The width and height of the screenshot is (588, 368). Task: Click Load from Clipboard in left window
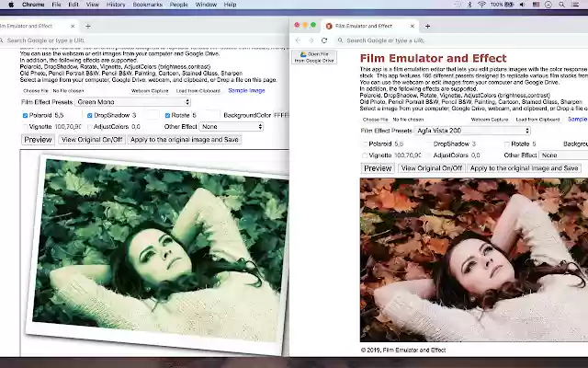click(x=198, y=91)
